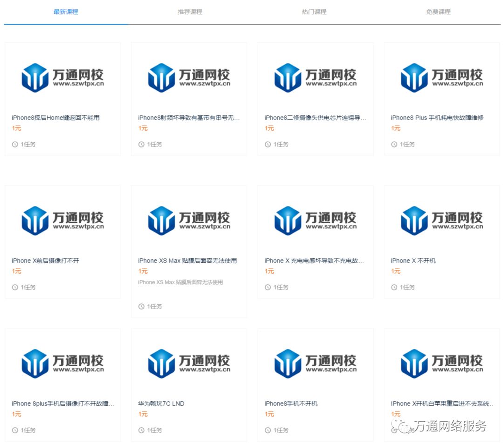Click 1元 price of 华为畅玩7C LND course
Viewport: 503px width, 448px height.
[143, 414]
